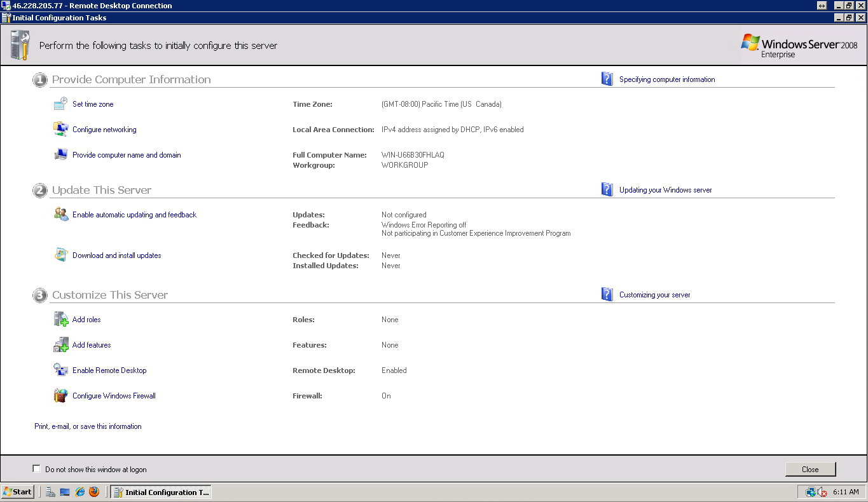Image resolution: width=868 pixels, height=502 pixels.
Task: Select Initial Configuration Tasks taskbar button
Action: click(161, 492)
